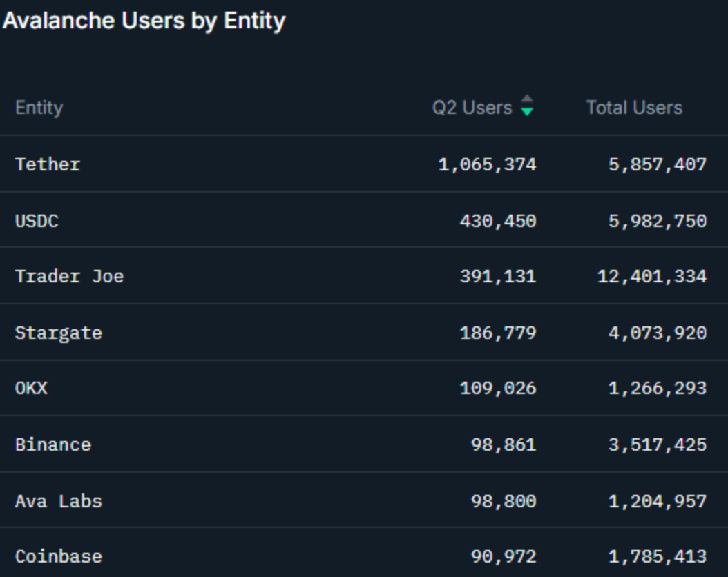The image size is (728, 577).
Task: Click the Entity column header
Action: (39, 108)
